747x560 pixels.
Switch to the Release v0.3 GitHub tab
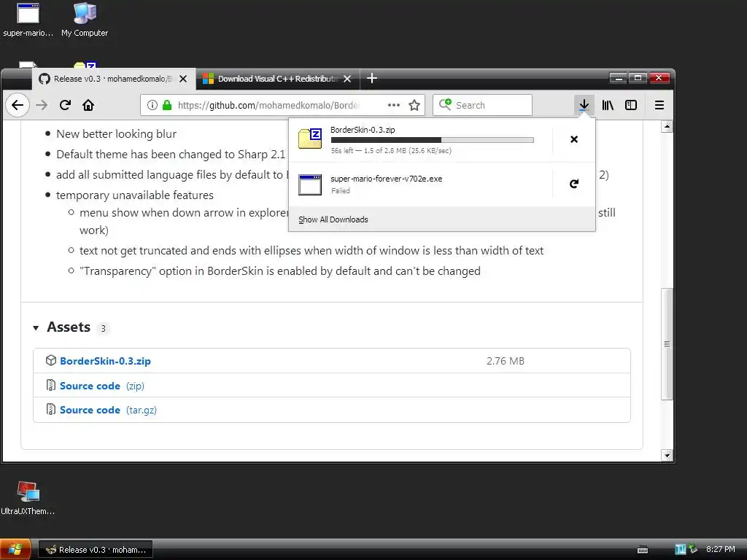click(114, 79)
